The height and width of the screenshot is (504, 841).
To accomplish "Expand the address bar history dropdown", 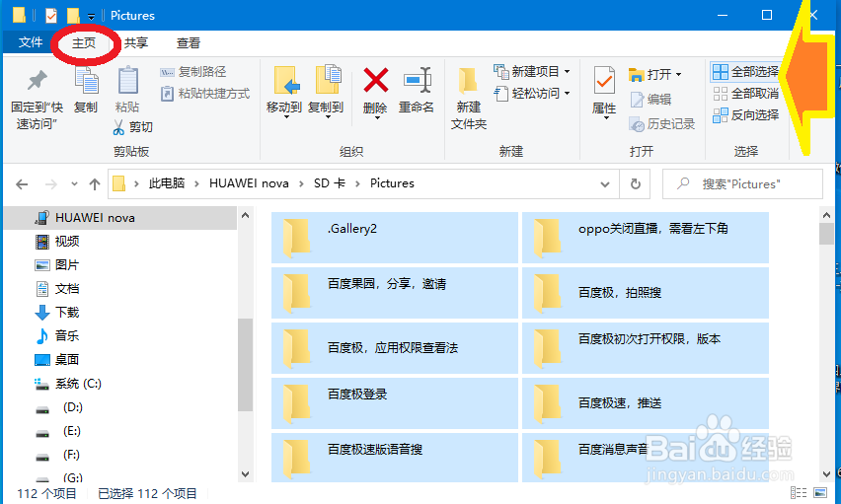I will tap(605, 183).
